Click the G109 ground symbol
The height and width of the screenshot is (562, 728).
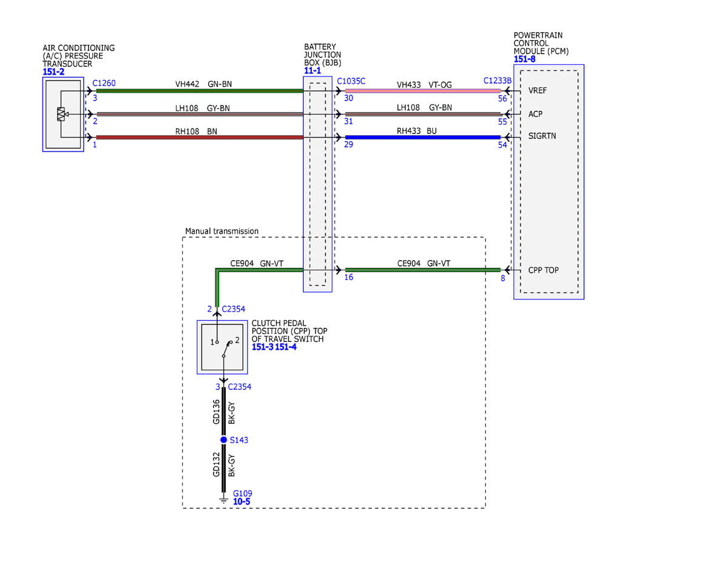[x=224, y=500]
